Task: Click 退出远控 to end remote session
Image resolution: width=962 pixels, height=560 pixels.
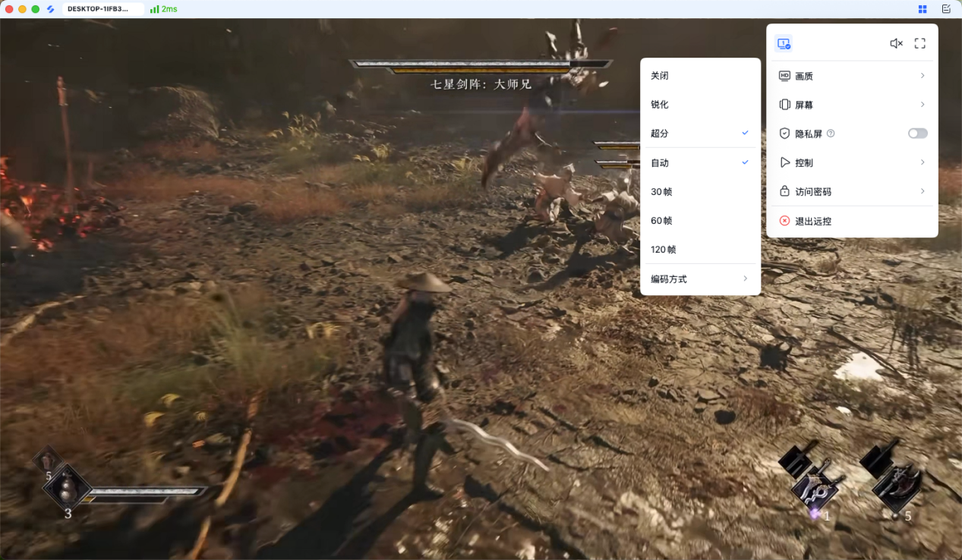Action: [x=852, y=221]
